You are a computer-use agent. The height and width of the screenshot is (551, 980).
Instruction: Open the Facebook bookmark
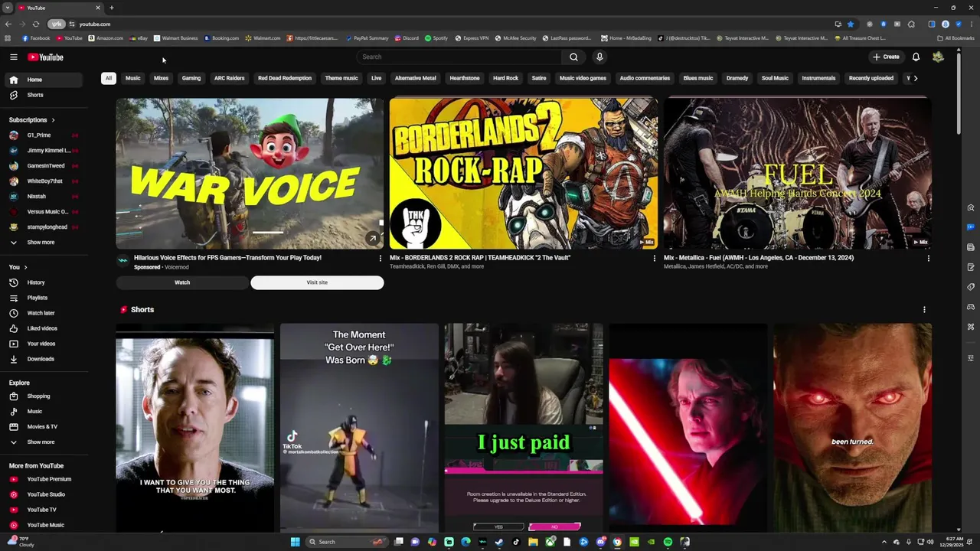36,38
